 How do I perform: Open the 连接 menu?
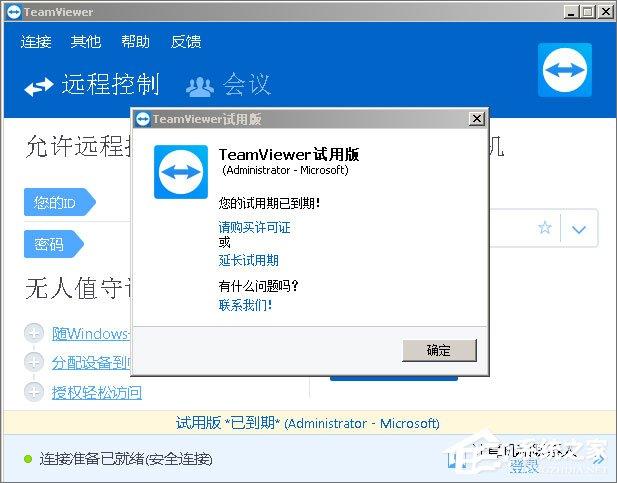point(36,42)
